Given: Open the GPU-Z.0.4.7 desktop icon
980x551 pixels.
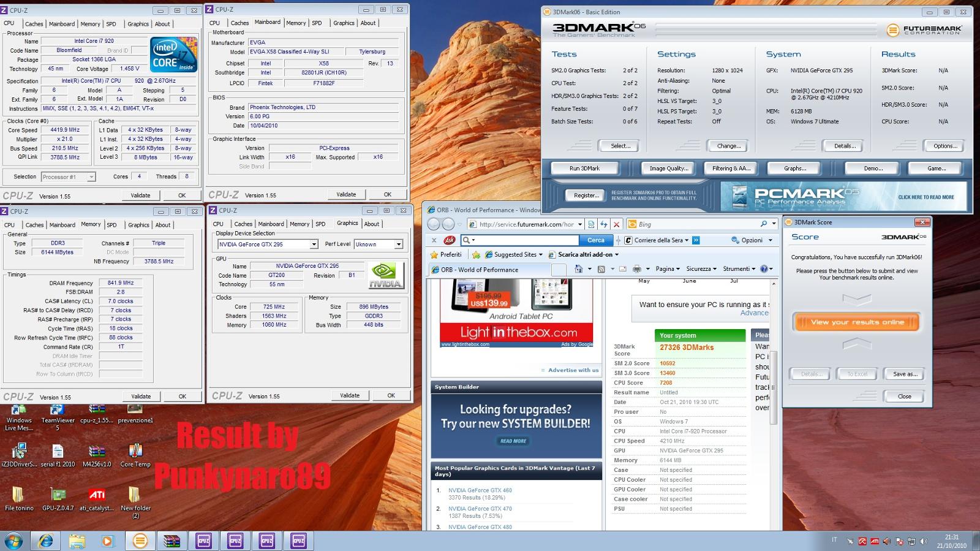Looking at the screenshot, I should (58, 499).
